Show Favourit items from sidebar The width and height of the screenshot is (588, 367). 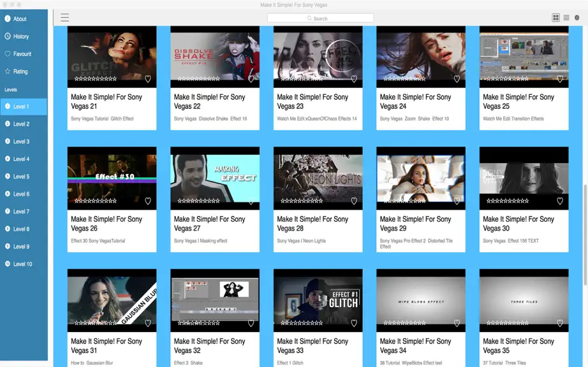(x=24, y=54)
